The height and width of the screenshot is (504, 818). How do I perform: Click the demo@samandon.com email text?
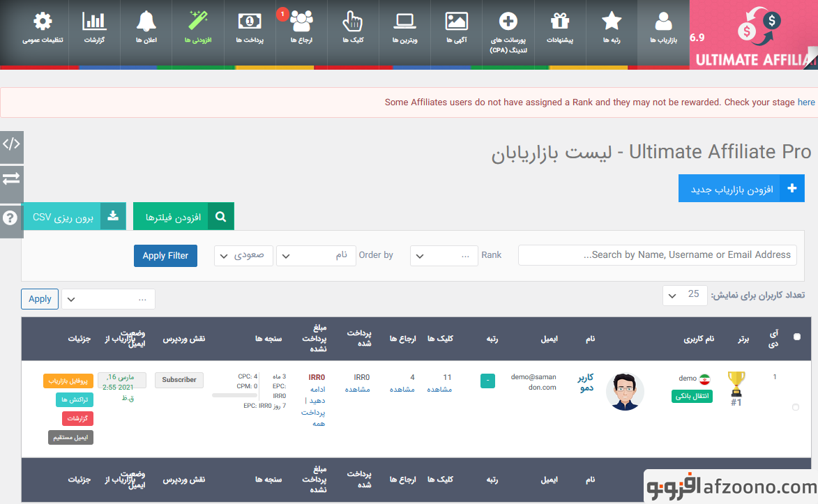[x=533, y=382]
